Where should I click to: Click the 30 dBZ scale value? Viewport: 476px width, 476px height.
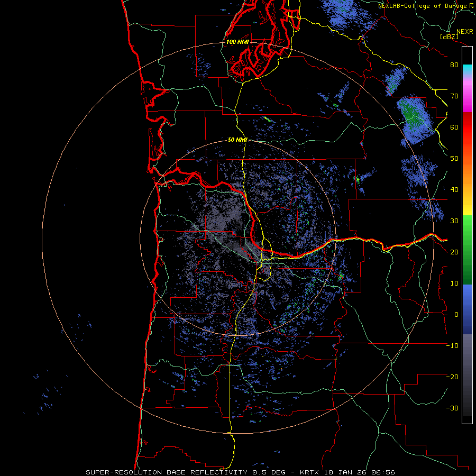point(454,221)
